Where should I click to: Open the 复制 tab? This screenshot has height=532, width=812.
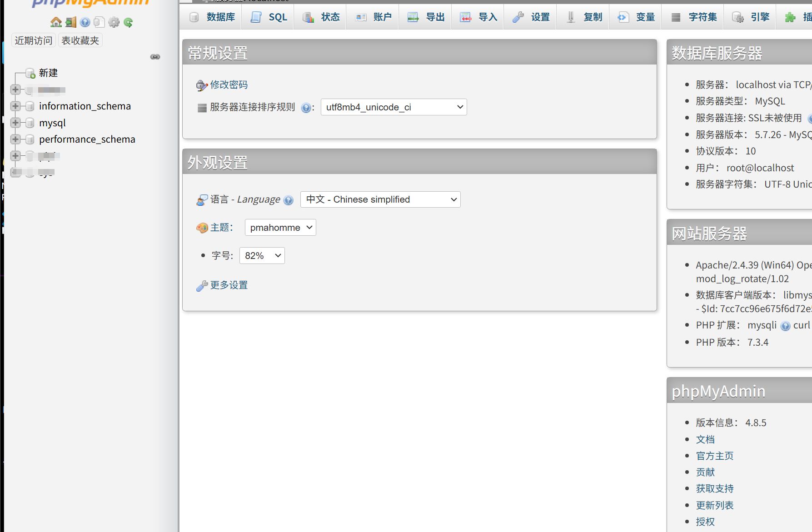[x=583, y=17]
